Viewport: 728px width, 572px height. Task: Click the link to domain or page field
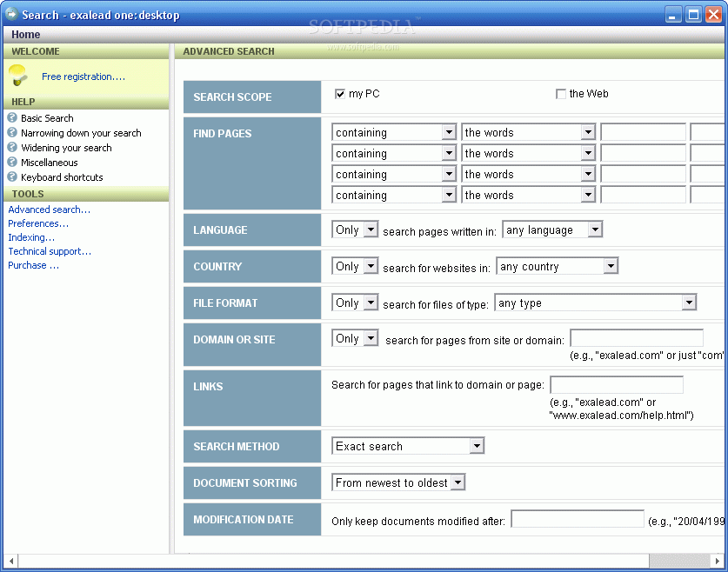(x=617, y=384)
